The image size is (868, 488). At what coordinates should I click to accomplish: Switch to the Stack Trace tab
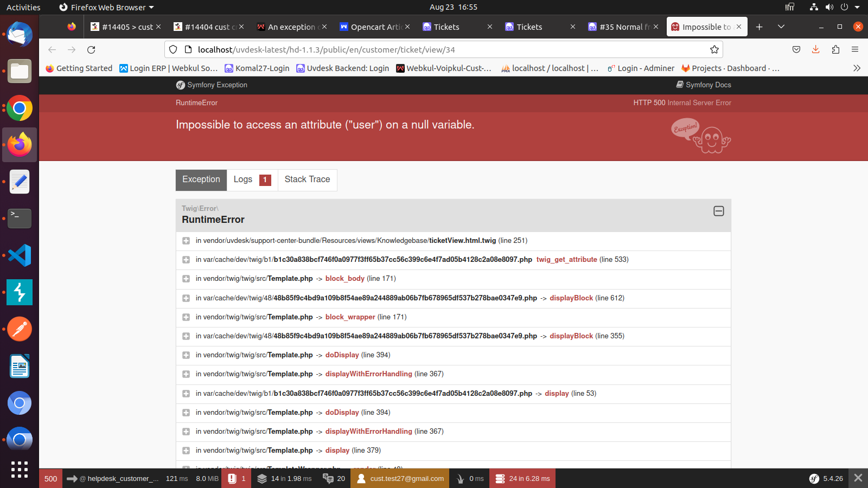[307, 179]
